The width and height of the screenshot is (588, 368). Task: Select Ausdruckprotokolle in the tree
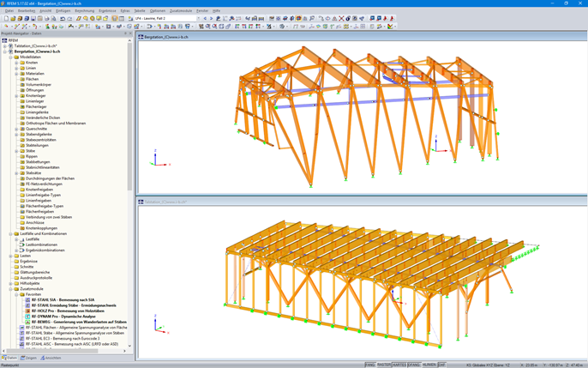click(36, 278)
